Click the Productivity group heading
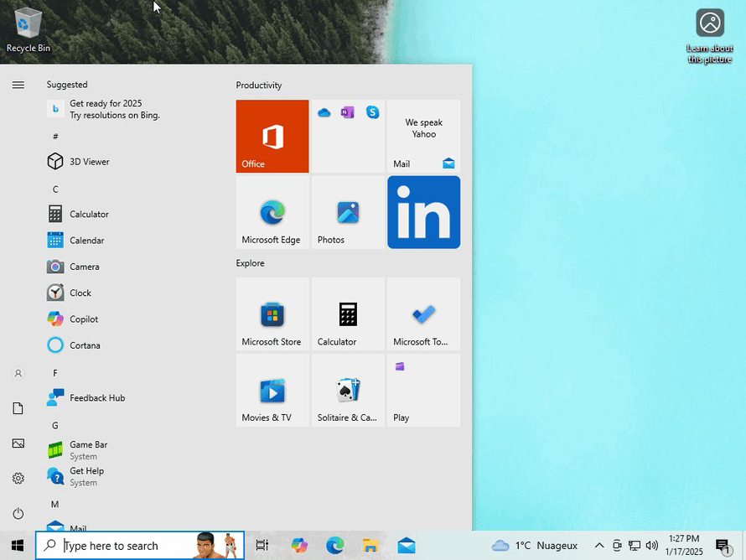Image resolution: width=746 pixels, height=560 pixels. (x=259, y=86)
